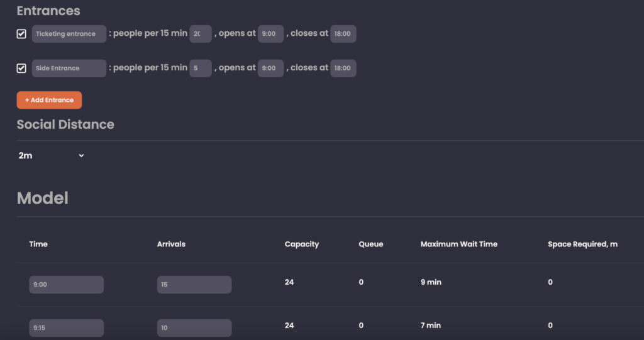Select the 7 min wait time value
The height and width of the screenshot is (340, 644).
(x=430, y=325)
